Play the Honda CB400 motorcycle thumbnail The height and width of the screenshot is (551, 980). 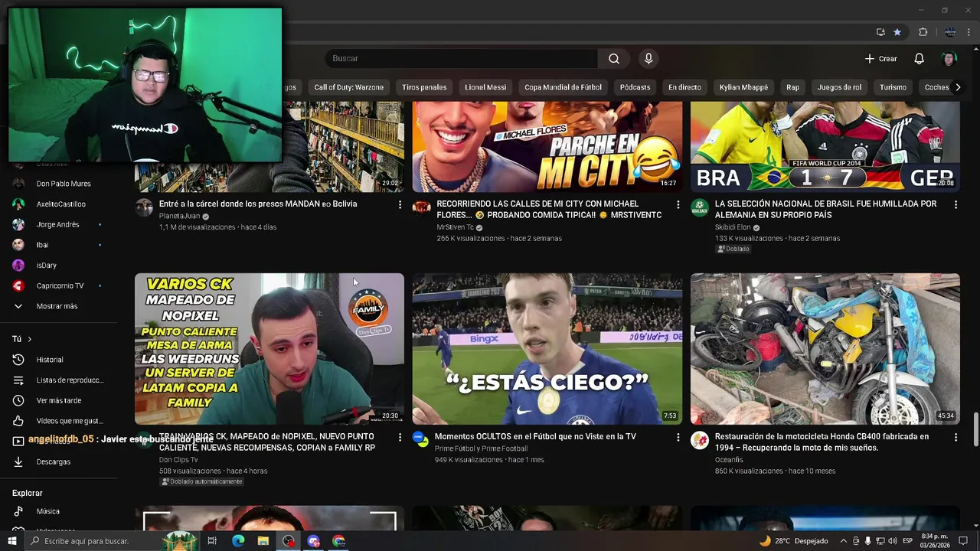pos(825,349)
